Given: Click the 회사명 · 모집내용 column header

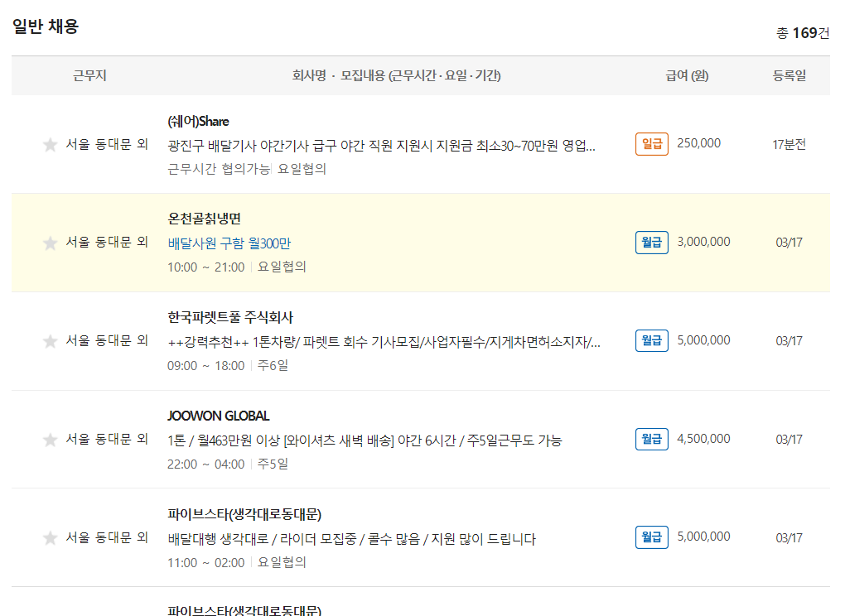Looking at the screenshot, I should point(397,75).
